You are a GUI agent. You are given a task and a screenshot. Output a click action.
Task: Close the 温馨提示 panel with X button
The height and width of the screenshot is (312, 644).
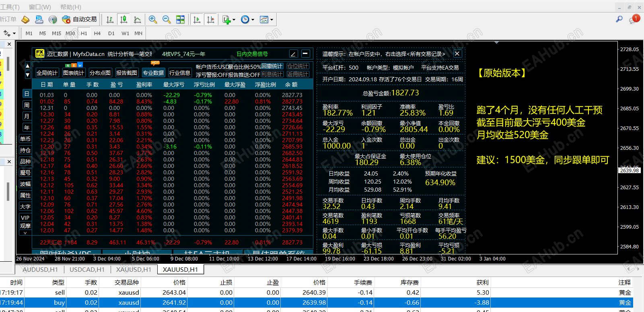(457, 54)
